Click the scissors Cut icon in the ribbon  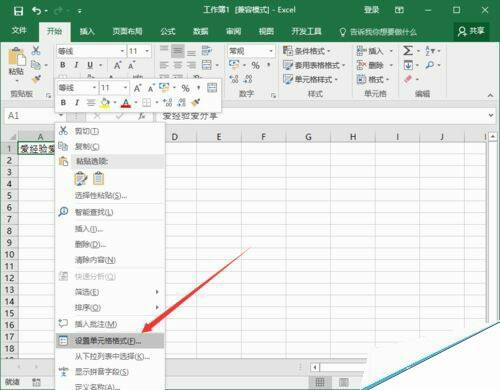pyautogui.click(x=36, y=50)
